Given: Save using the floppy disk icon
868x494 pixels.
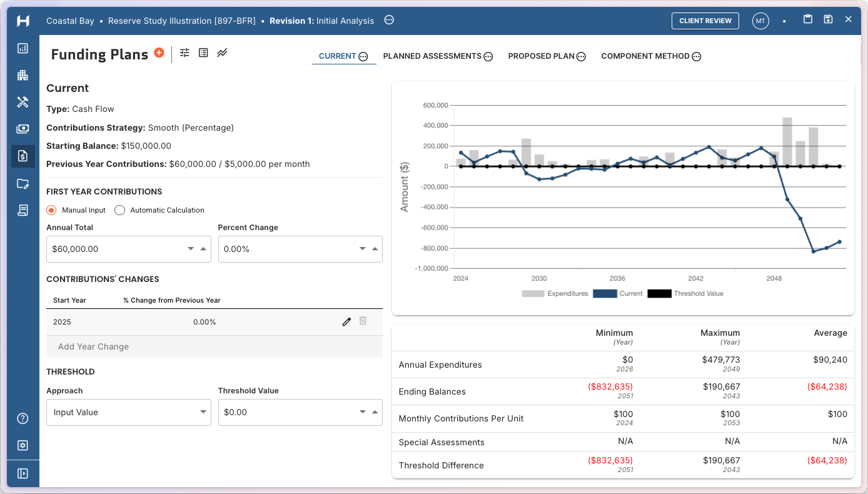Looking at the screenshot, I should click(828, 19).
